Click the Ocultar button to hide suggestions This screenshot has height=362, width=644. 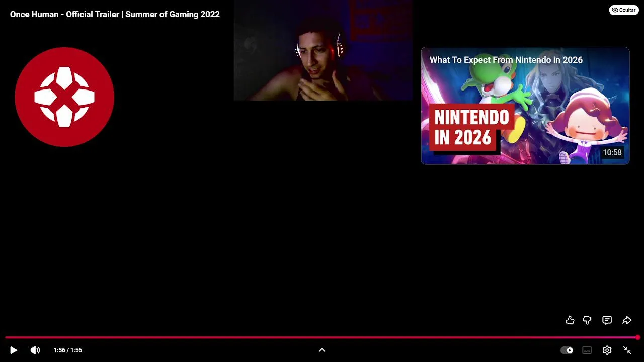click(x=624, y=10)
